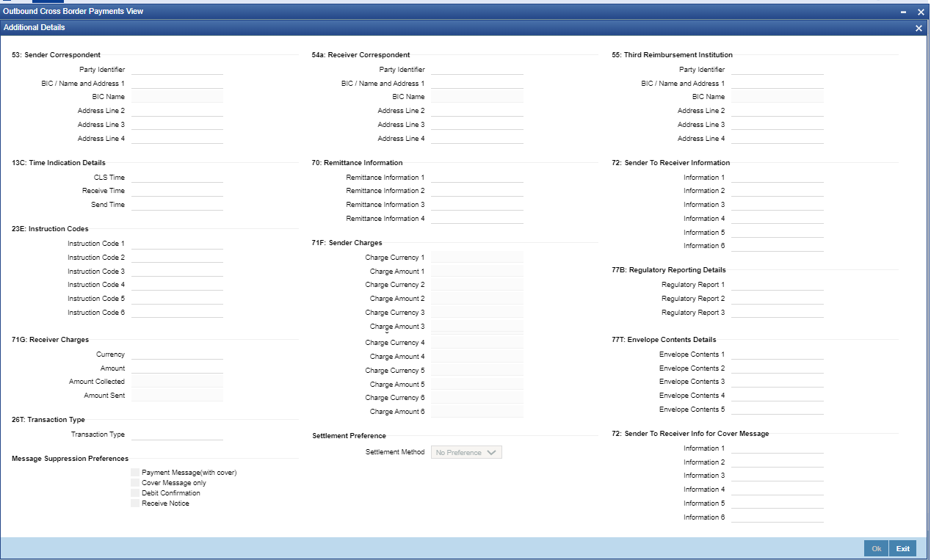
Task: Check the Payment Message(with cover) box
Action: [x=135, y=473]
